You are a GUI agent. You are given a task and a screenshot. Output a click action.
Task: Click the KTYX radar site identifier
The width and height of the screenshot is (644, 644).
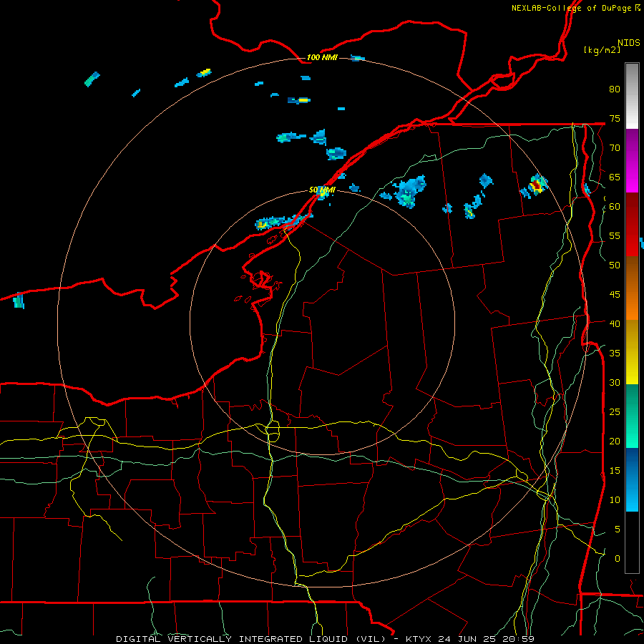[419, 639]
